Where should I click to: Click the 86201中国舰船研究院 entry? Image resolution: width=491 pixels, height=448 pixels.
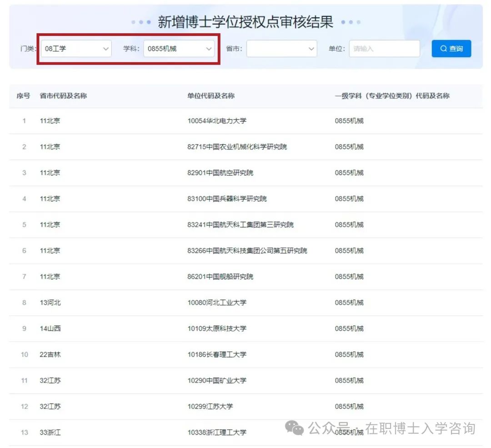[x=220, y=276]
